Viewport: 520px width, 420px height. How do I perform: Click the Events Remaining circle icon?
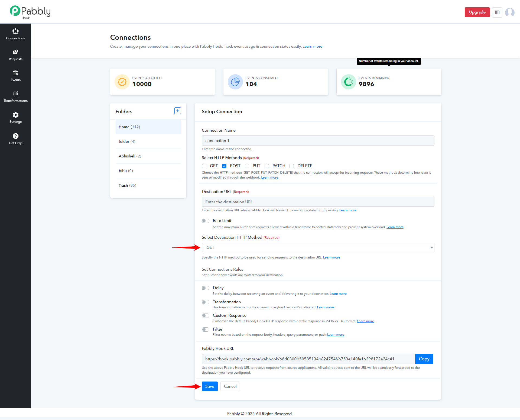pos(349,82)
